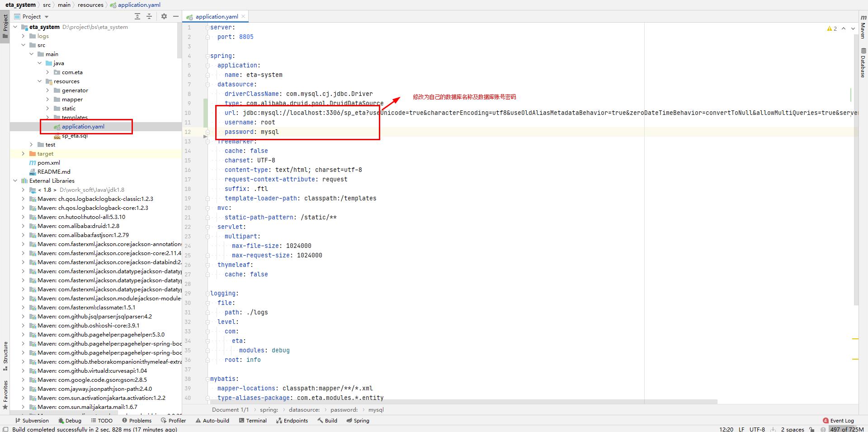
Task: Expand the logs folder
Action: point(24,36)
